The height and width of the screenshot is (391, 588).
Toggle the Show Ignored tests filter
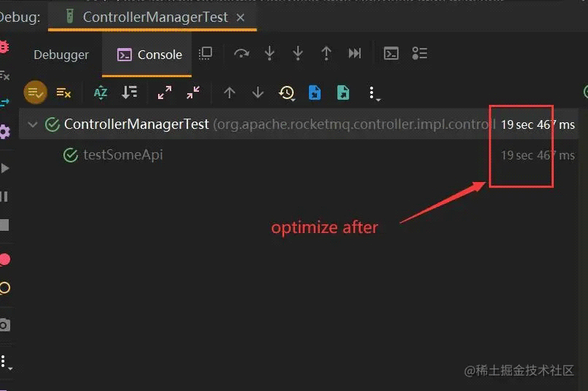pos(63,92)
